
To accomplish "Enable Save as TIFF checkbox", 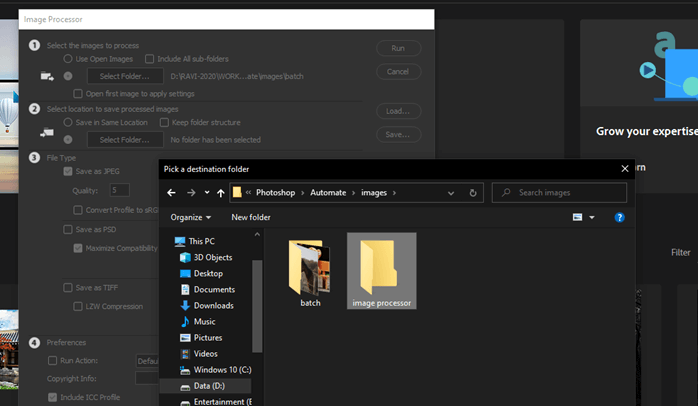I will coord(68,288).
